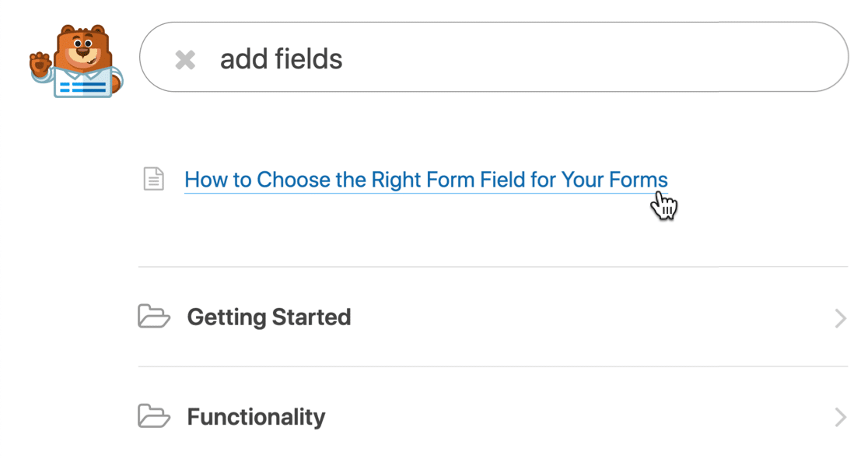
Task: Expand Getting Started using its right chevron
Action: pyautogui.click(x=840, y=318)
